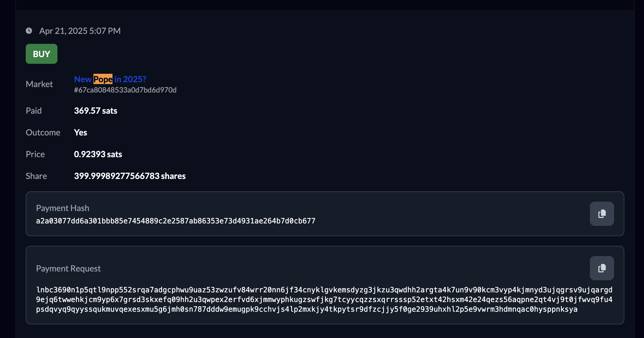Image resolution: width=644 pixels, height=338 pixels.
Task: Click the market ID #67ca80848533a0d7bd6d970d
Action: click(125, 90)
